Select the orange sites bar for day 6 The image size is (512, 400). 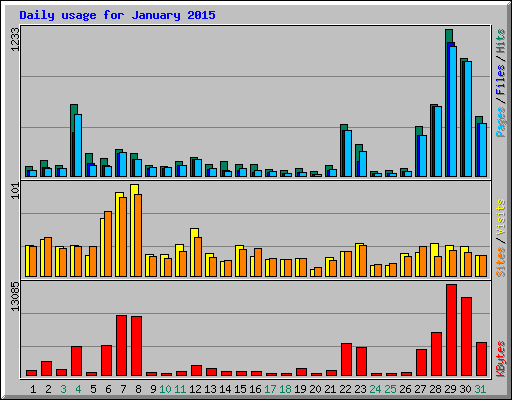(x=108, y=244)
